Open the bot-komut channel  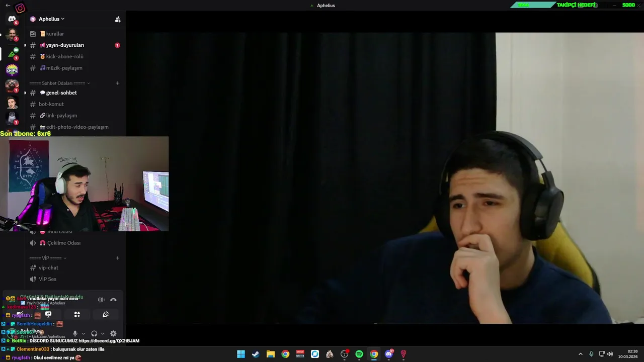pos(75,104)
